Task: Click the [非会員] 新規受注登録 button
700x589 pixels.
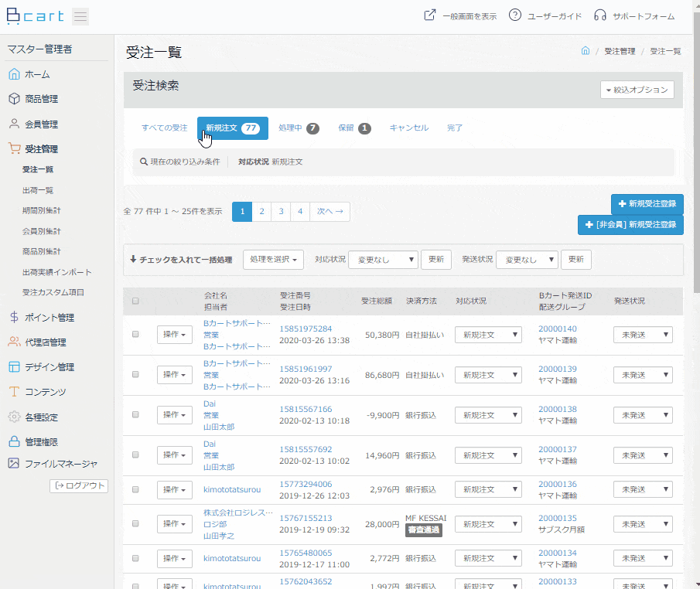Action: pos(630,224)
